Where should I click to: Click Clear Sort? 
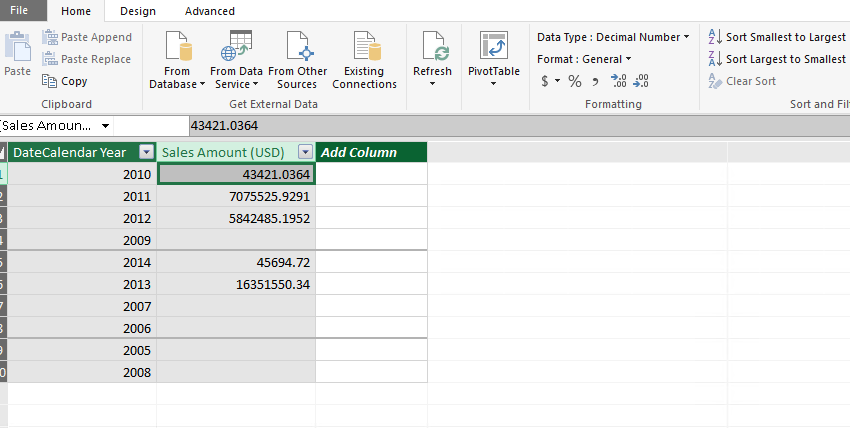point(742,81)
